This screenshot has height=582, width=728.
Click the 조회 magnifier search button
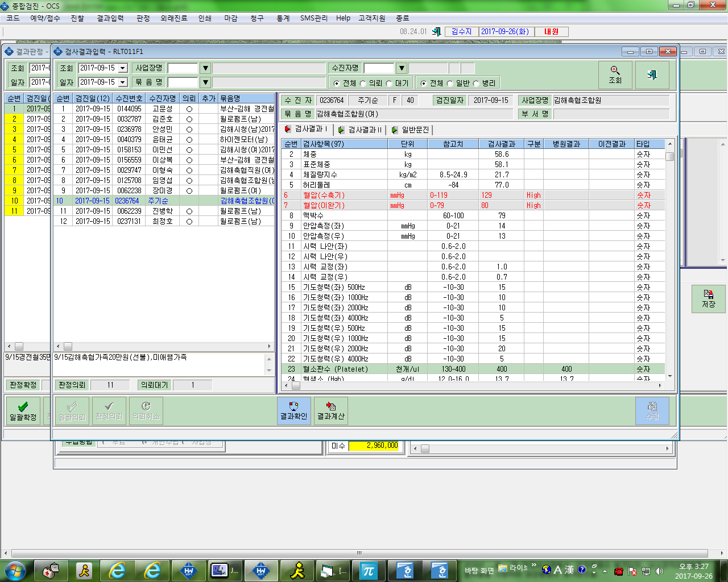pyautogui.click(x=615, y=74)
